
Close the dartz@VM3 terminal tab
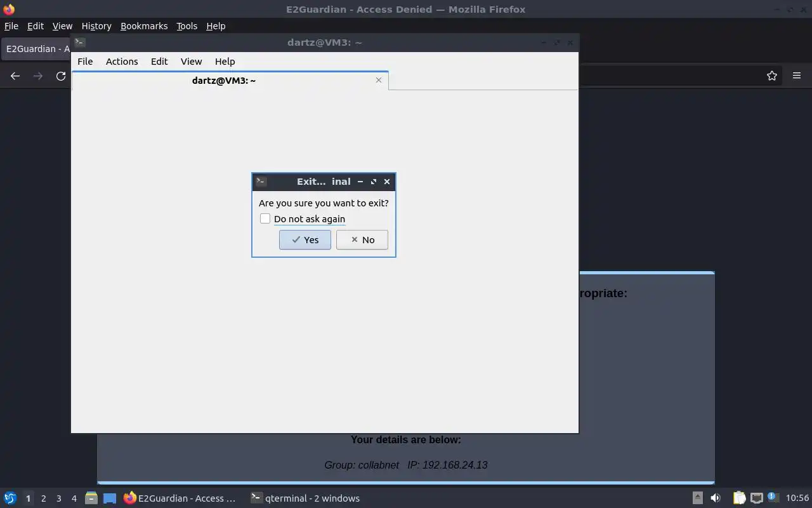tap(379, 80)
